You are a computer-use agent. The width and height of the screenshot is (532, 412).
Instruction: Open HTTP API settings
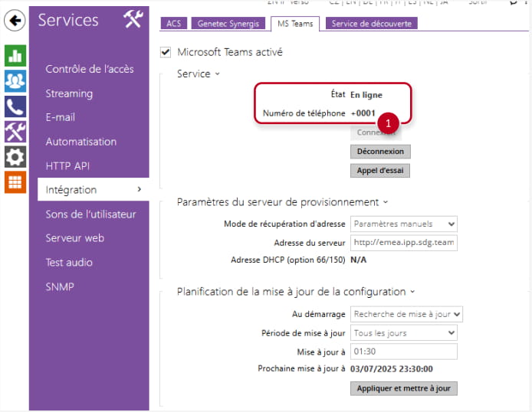[67, 166]
